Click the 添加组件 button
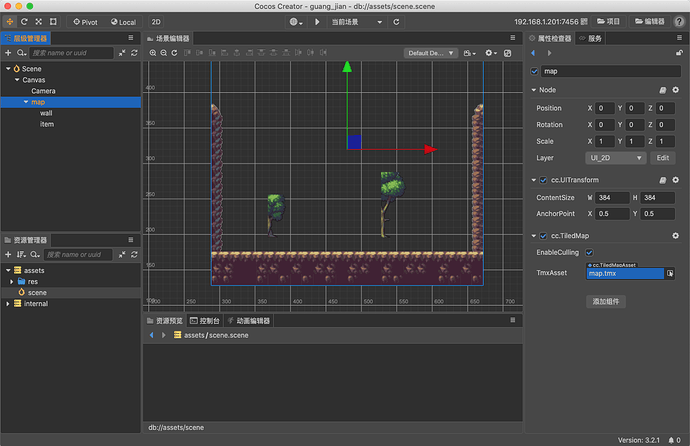This screenshot has height=446, width=690. point(607,300)
